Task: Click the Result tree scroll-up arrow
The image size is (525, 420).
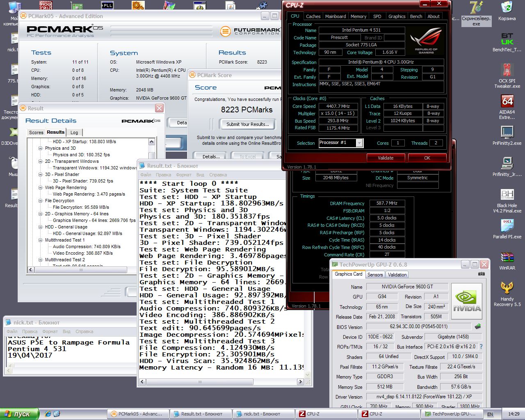Action: [x=151, y=142]
